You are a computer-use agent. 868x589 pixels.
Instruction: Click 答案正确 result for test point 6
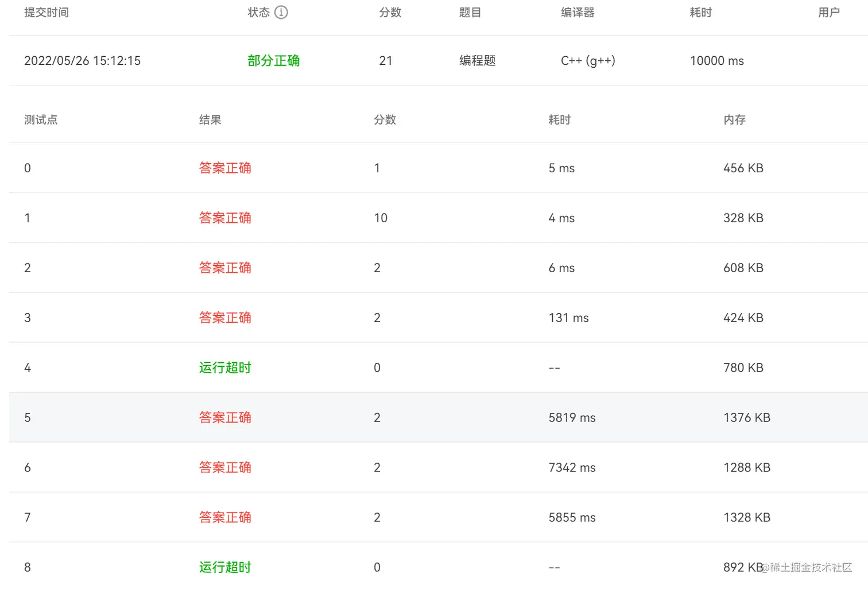(x=225, y=467)
